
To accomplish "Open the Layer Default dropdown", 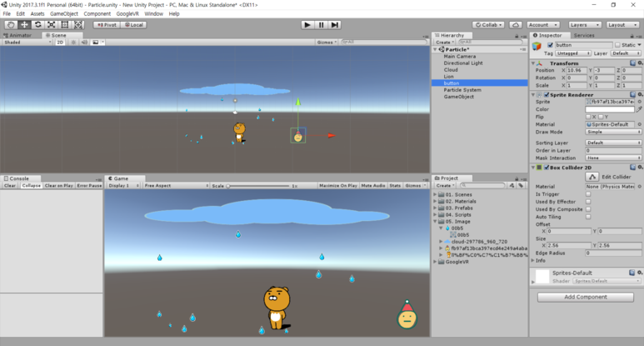I will coord(626,53).
